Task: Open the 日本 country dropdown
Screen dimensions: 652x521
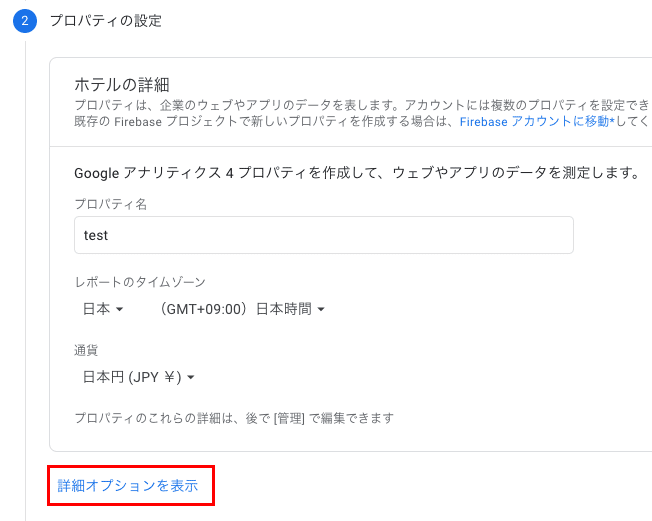Action: (x=103, y=309)
